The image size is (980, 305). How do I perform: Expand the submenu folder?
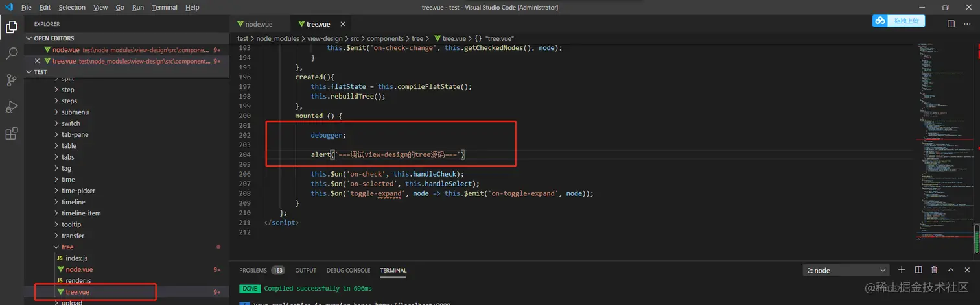click(x=75, y=112)
